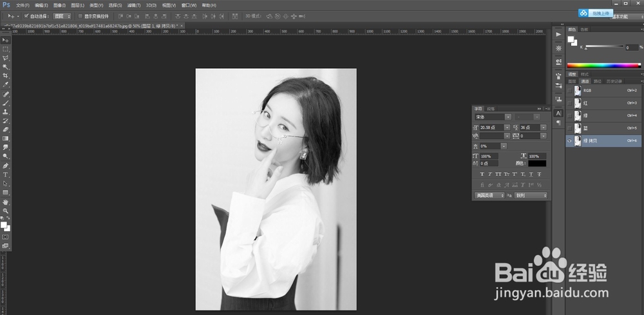Screen dimensions: 644x315
Task: Toggle Quick Mask mode icon
Action: [x=5, y=237]
